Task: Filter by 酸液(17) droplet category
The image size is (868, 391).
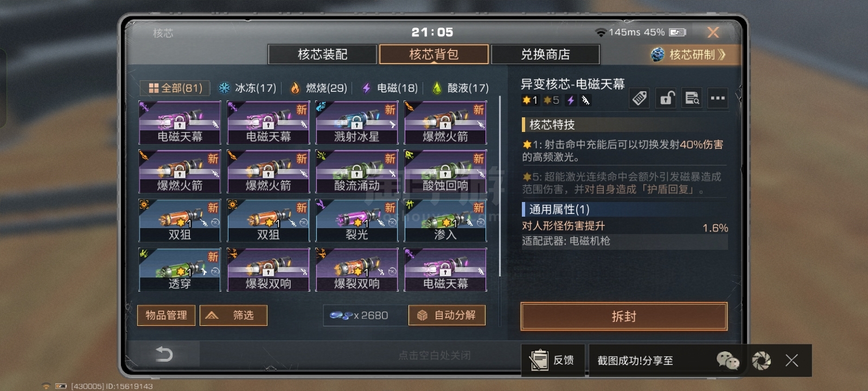Action: (x=461, y=88)
